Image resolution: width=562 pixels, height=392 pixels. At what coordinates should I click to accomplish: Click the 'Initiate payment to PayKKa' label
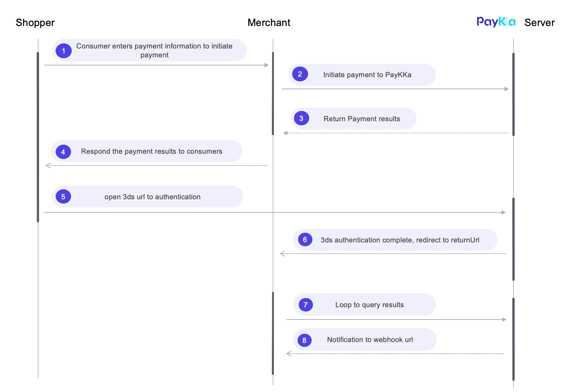[x=367, y=75]
